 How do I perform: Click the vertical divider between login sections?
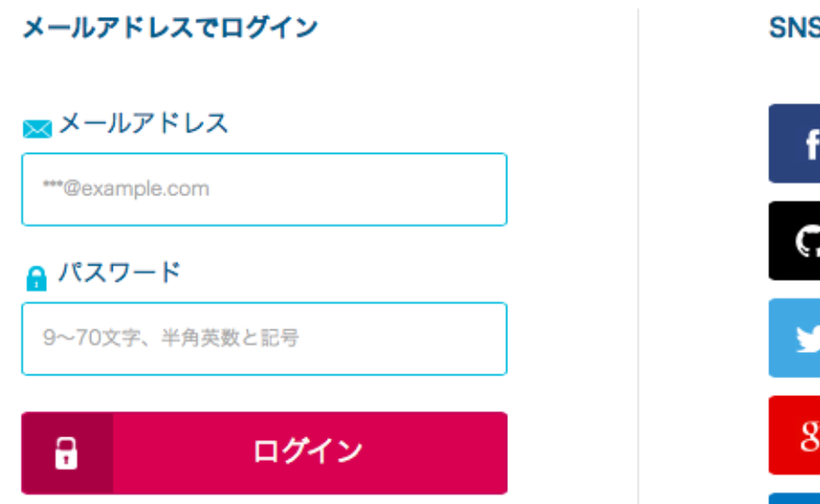pos(638,256)
